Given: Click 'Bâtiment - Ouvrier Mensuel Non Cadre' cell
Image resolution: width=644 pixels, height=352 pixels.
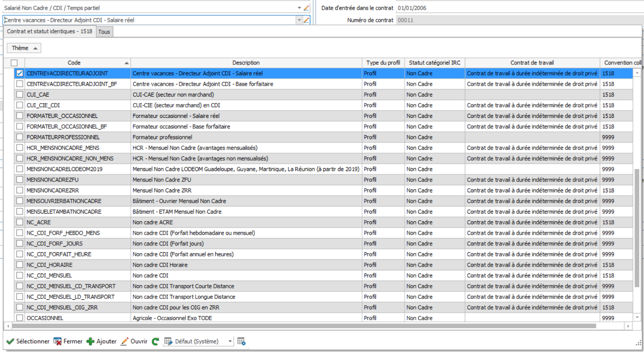Looking at the screenshot, I should tap(246, 201).
